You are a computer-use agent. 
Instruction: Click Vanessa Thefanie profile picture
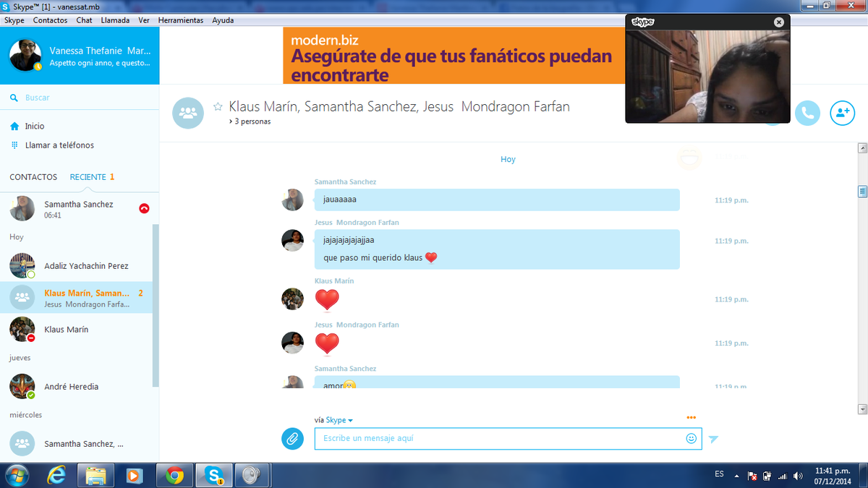tap(25, 54)
